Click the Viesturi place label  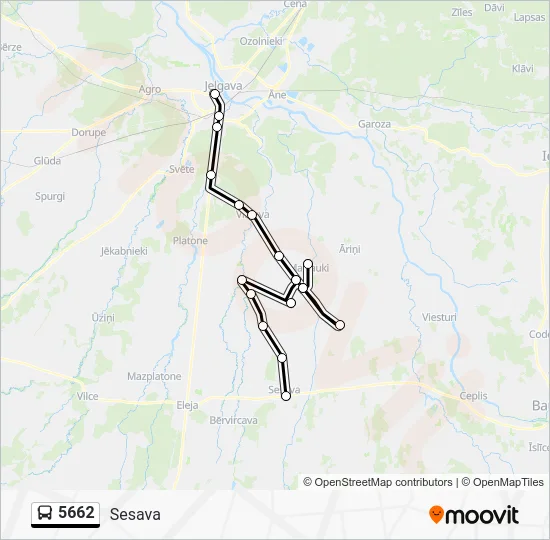439,318
